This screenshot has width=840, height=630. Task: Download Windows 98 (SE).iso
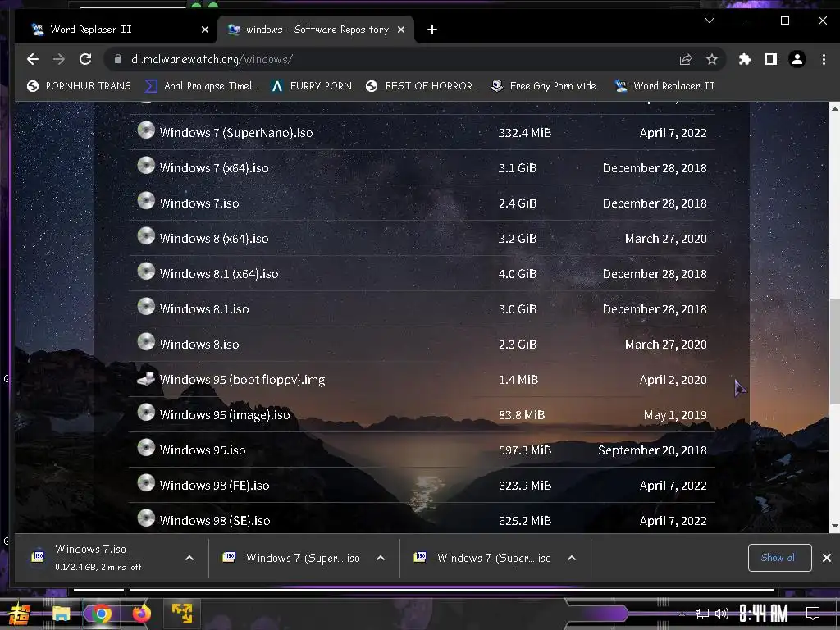click(x=215, y=521)
